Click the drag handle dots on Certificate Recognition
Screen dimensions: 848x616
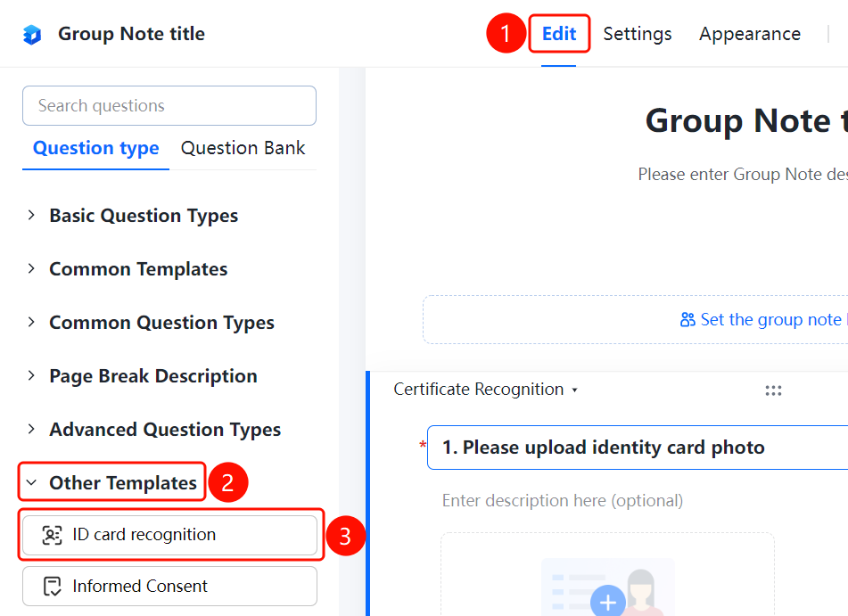(x=773, y=390)
